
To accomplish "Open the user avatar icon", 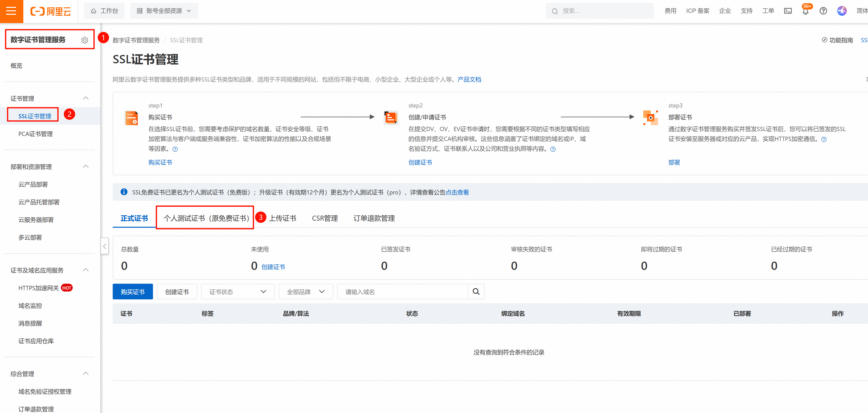I will click(841, 11).
